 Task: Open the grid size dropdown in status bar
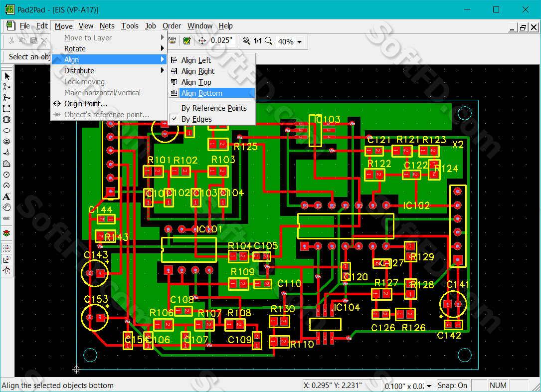(x=429, y=386)
